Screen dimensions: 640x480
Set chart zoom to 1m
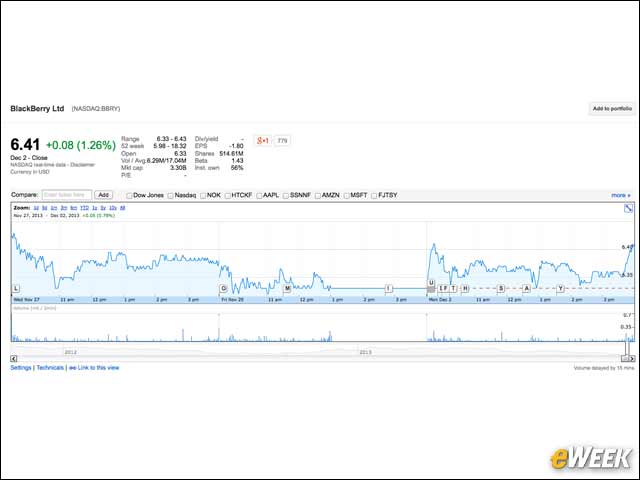tap(54, 208)
